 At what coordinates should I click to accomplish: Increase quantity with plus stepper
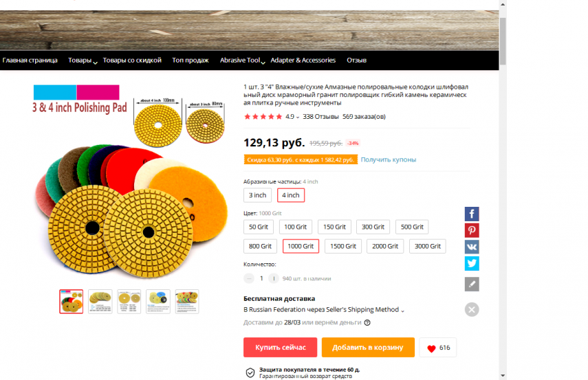coord(274,278)
